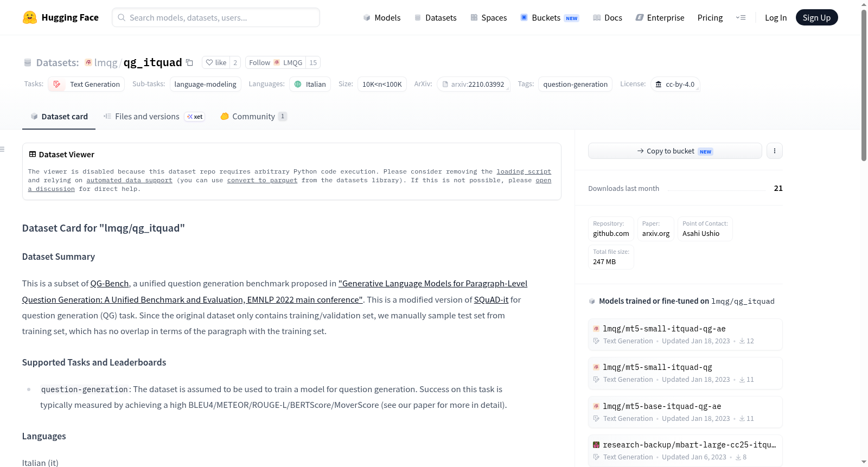Open the SQuAD-it link
The height and width of the screenshot is (467, 868).
click(x=491, y=299)
